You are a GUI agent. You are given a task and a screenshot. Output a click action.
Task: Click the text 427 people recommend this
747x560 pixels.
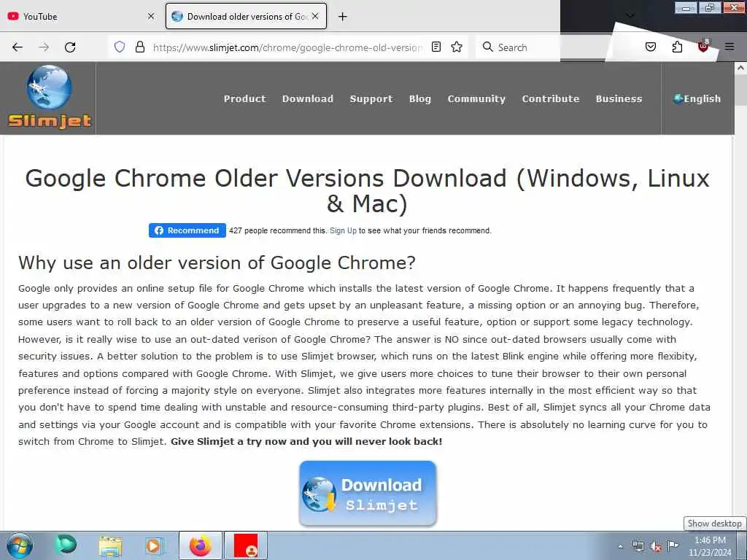[x=278, y=230]
